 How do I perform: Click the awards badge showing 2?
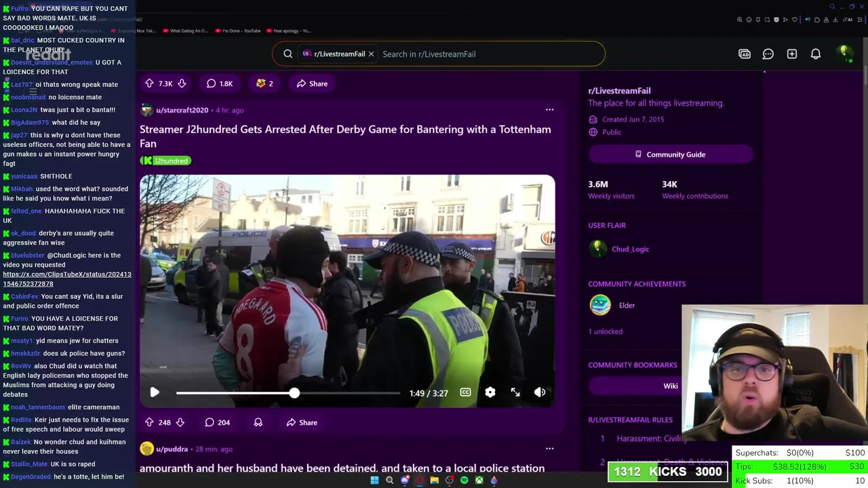point(264,83)
